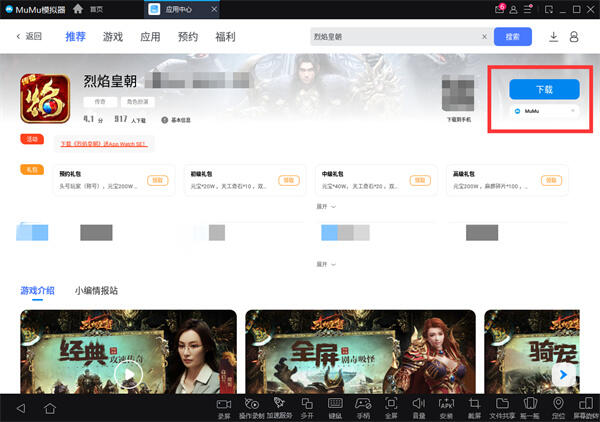This screenshot has width=600, height=422.
Task: Expand the lower collapsed section
Action: coord(326,264)
